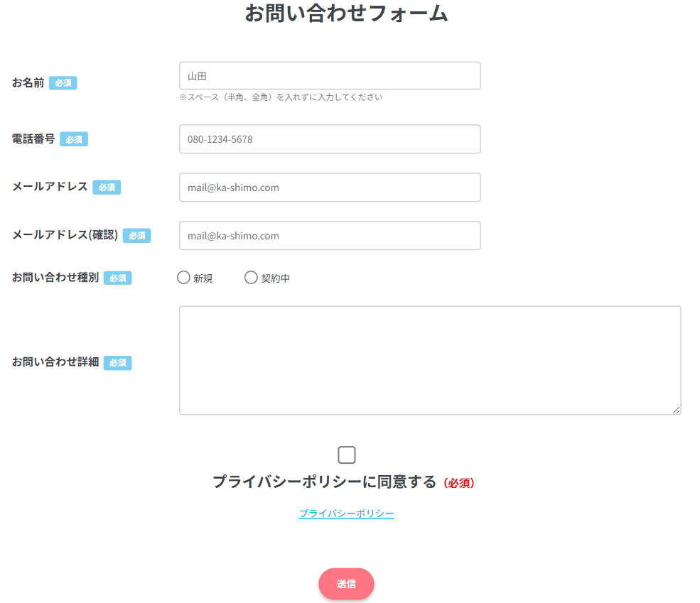The height and width of the screenshot is (603, 700).
Task: Click the 電話番号 field label
Action: [x=33, y=139]
